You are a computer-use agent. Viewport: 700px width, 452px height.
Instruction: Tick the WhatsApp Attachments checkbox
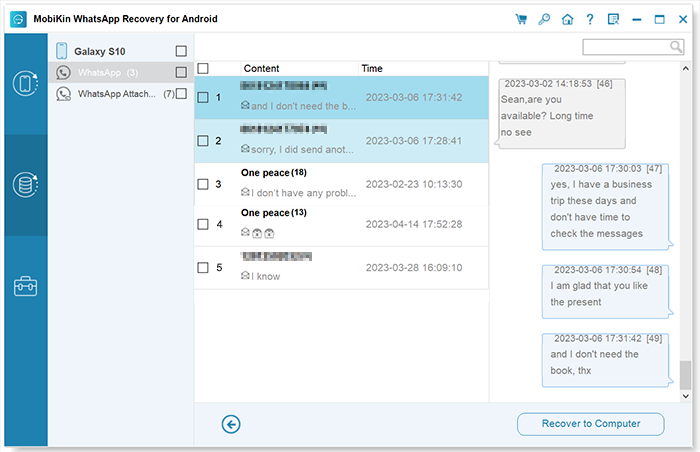pos(181,94)
